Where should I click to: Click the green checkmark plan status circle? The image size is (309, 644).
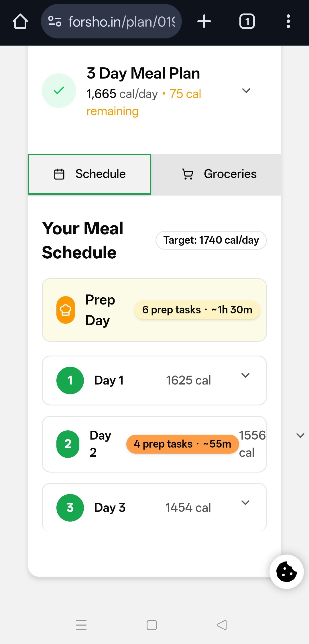pyautogui.click(x=59, y=91)
